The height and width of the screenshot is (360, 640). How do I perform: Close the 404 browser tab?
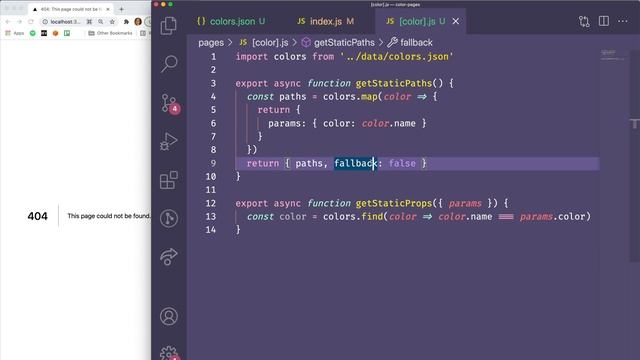point(108,9)
